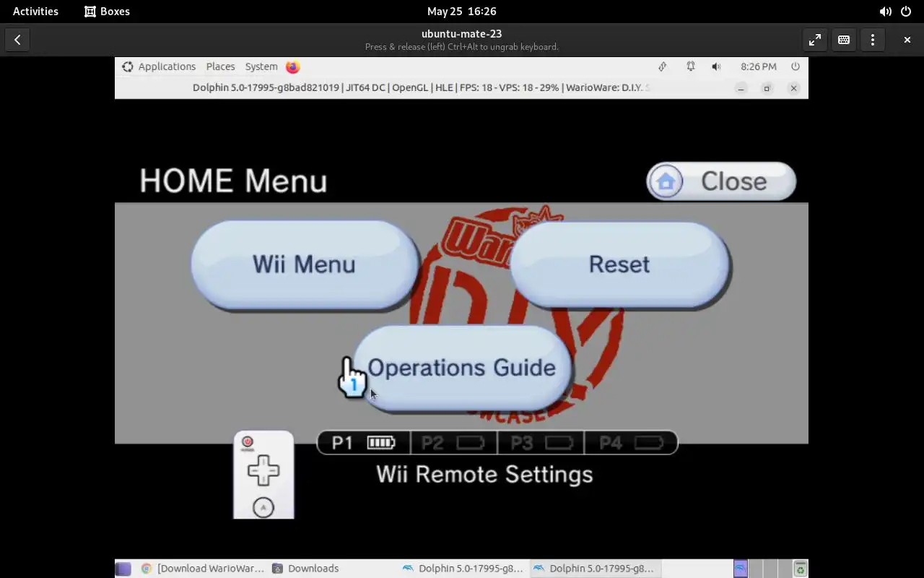Toggle fullscreen in the Boxes header
Image resolution: width=924 pixels, height=578 pixels.
click(x=815, y=40)
